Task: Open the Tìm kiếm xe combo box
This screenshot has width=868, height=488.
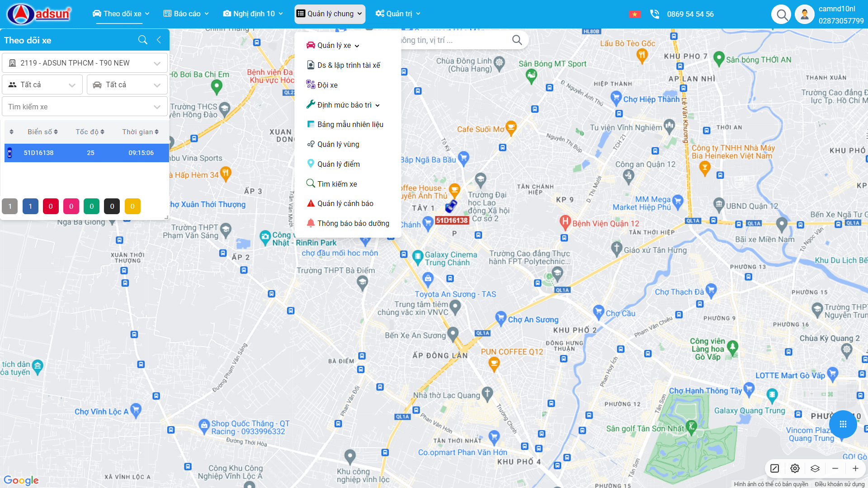Action: click(85, 107)
